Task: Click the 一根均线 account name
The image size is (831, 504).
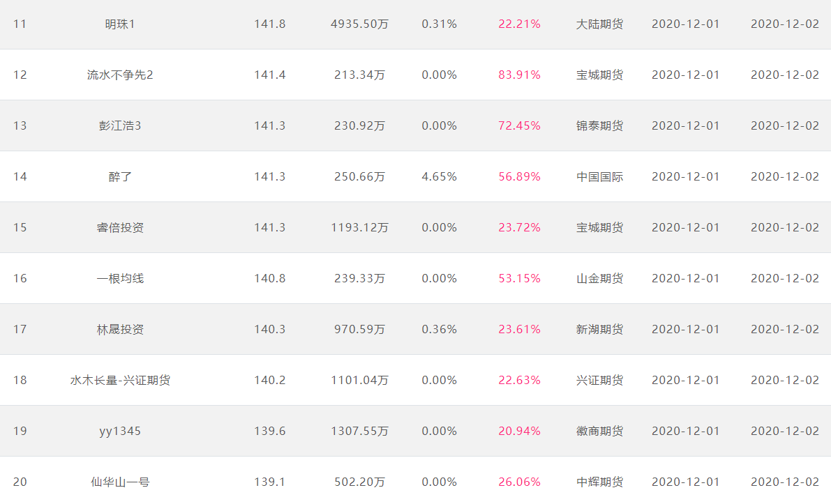Action: point(120,278)
